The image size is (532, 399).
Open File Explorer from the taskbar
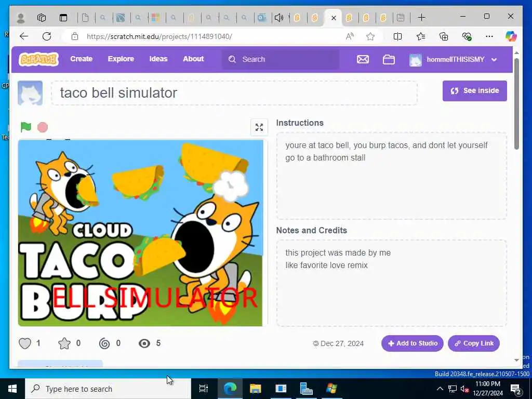(x=256, y=389)
